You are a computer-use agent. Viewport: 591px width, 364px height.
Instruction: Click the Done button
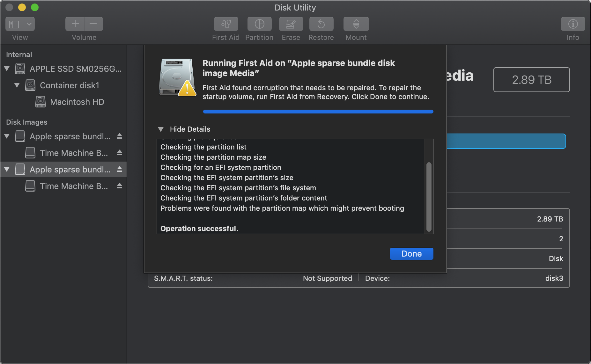coord(411,253)
